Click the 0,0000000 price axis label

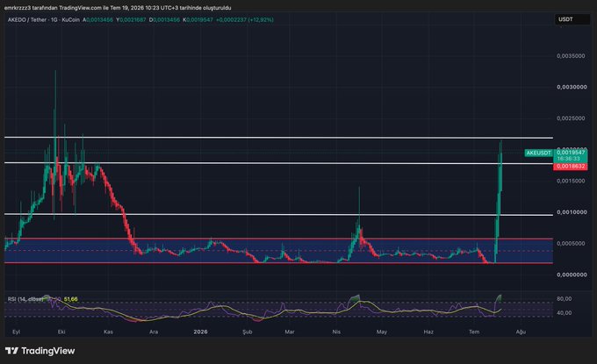click(572, 275)
